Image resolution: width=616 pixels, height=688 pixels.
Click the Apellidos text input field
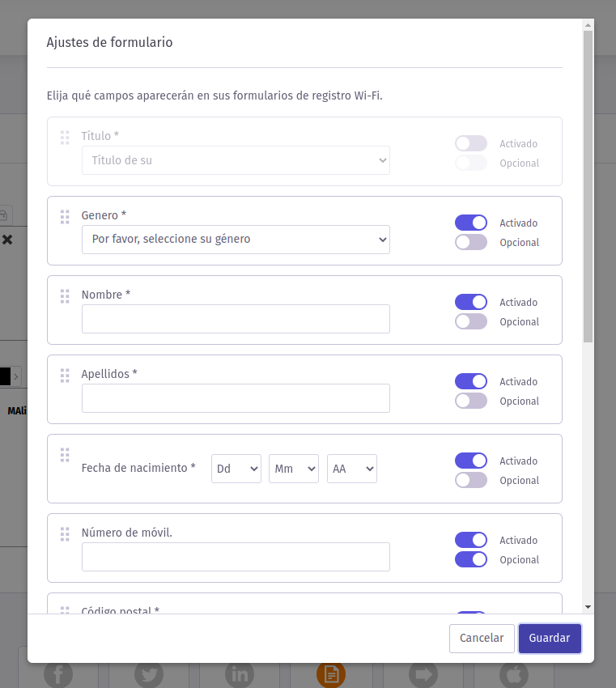coord(236,398)
